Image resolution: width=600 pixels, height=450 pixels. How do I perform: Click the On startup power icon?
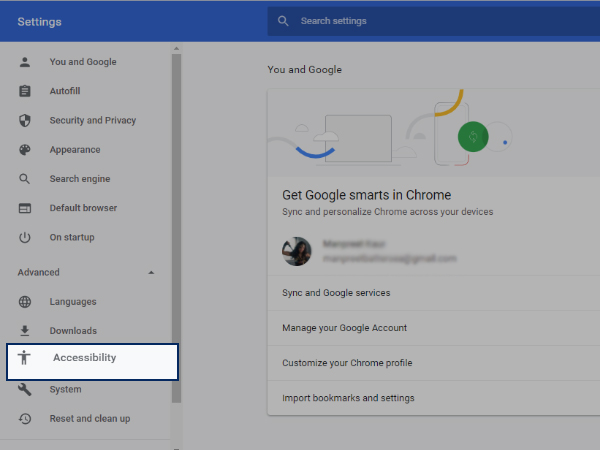click(26, 237)
